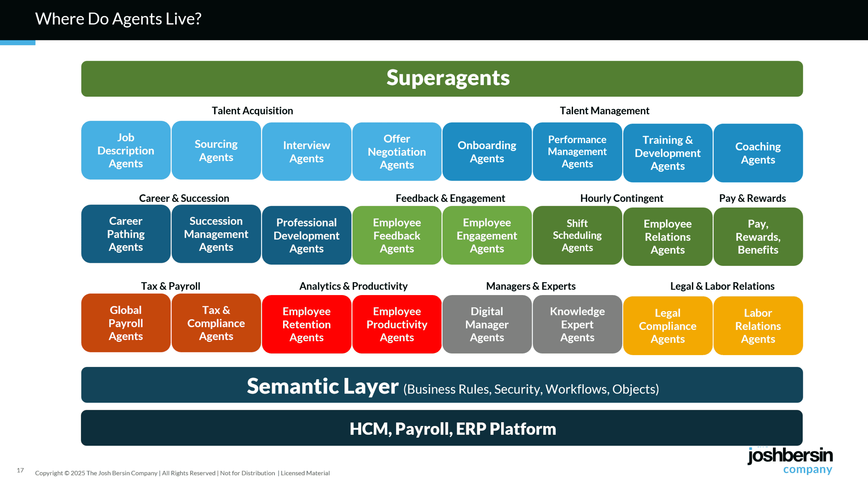
Task: Click the Knowledge Expert Agents box
Action: click(x=577, y=324)
